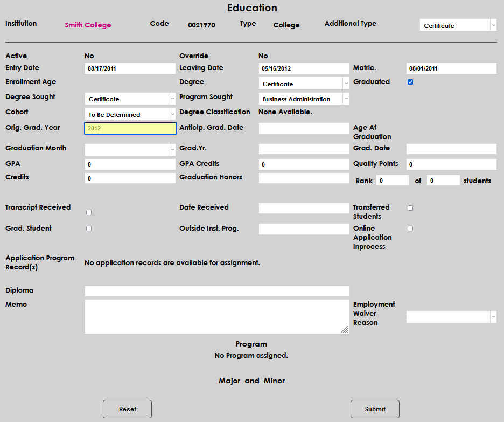
Task: Click the 'Major and Minor' heading
Action: [x=251, y=381]
